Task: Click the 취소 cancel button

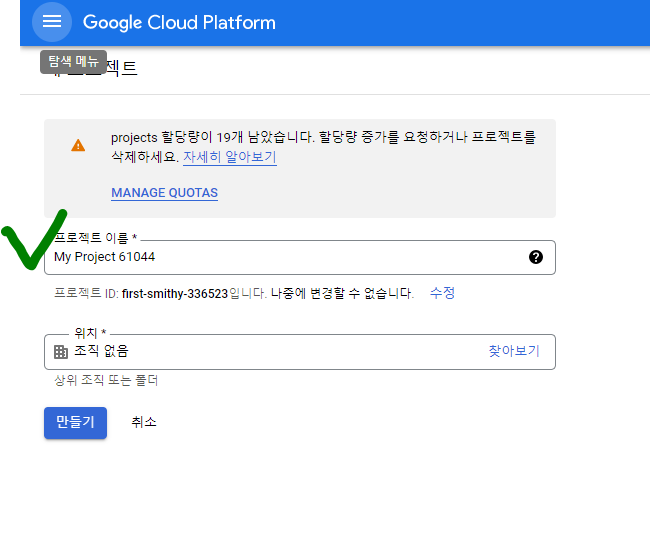Action: point(144,422)
